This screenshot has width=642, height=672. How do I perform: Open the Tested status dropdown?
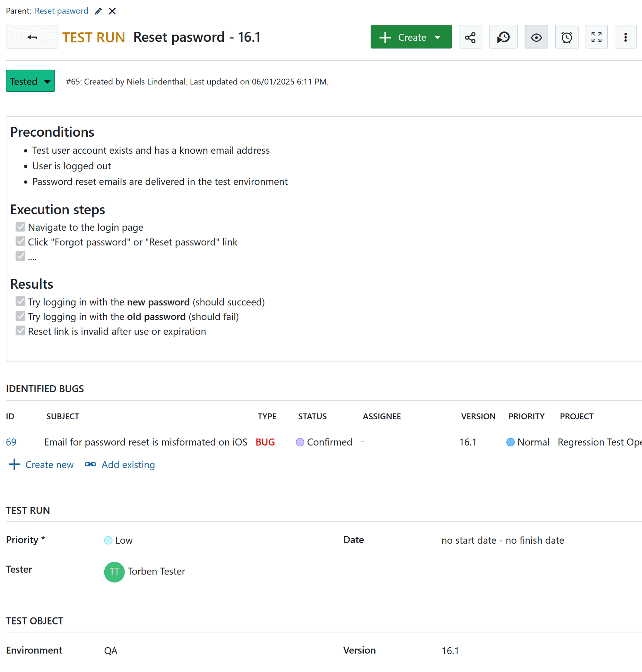[30, 81]
